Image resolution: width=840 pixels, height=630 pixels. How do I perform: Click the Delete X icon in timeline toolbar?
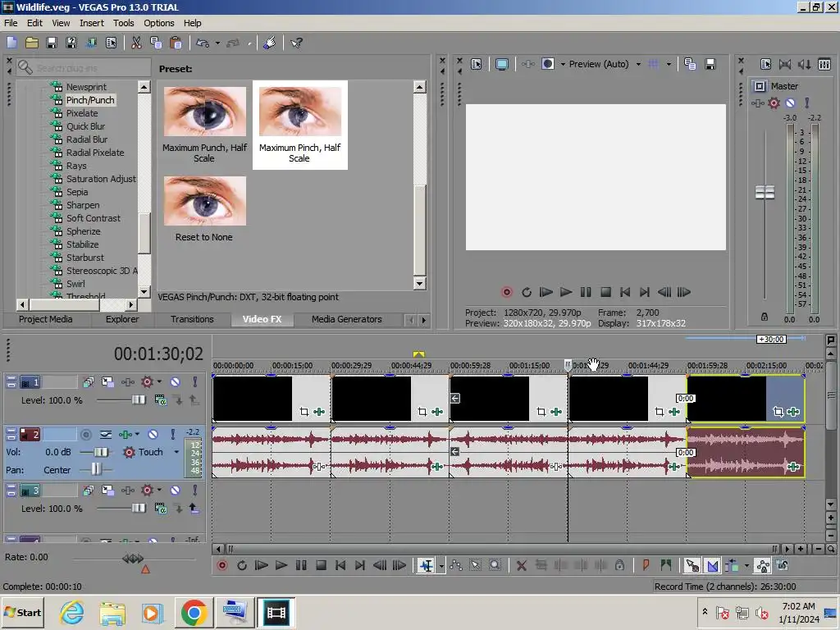(521, 566)
